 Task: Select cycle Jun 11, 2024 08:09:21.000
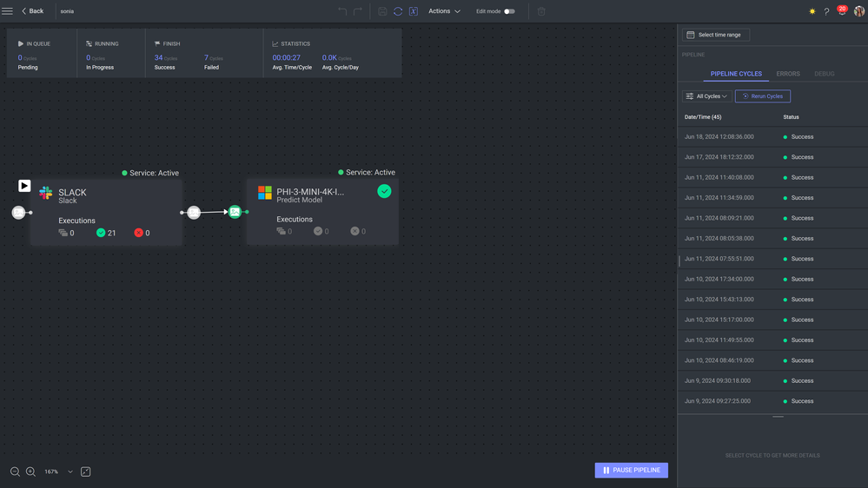click(x=772, y=218)
